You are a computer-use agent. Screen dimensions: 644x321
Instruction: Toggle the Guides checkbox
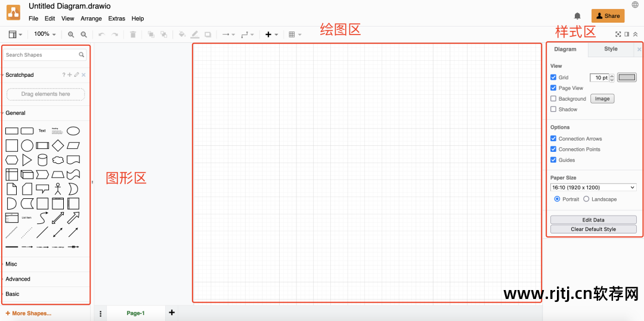pyautogui.click(x=553, y=160)
